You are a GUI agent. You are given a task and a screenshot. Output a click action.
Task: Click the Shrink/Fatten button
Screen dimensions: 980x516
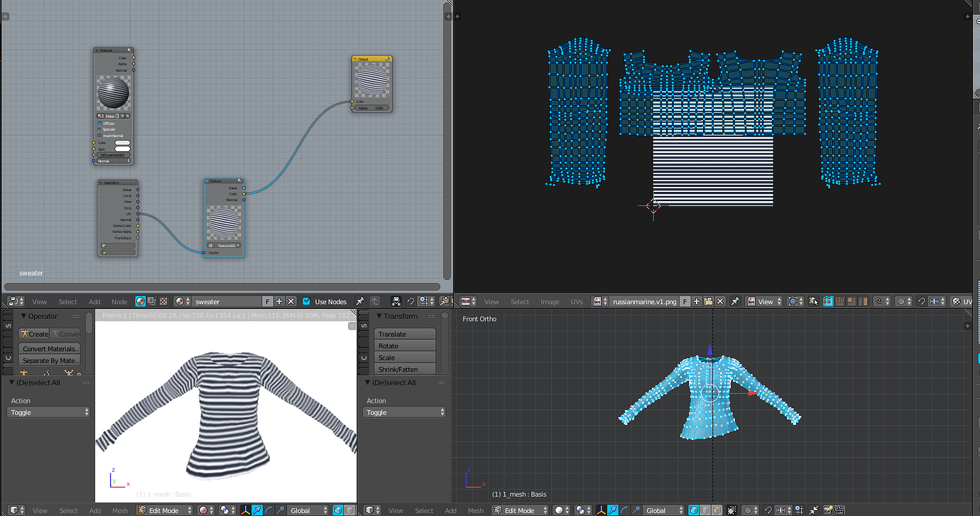[x=405, y=370]
